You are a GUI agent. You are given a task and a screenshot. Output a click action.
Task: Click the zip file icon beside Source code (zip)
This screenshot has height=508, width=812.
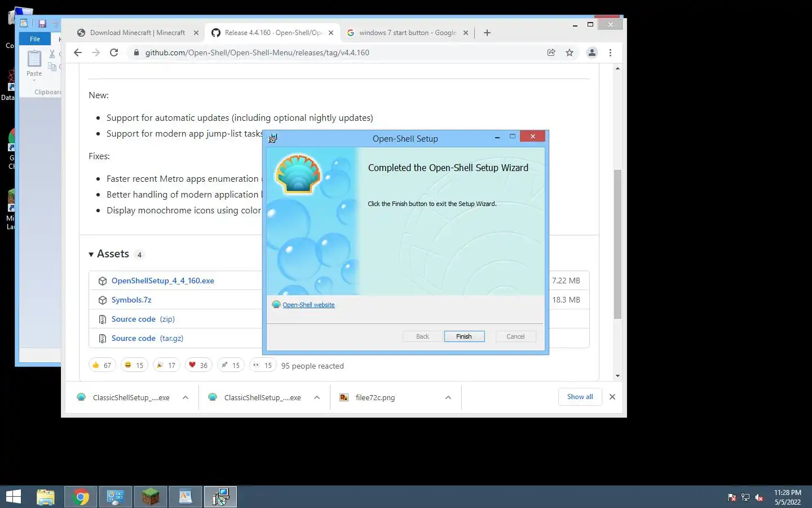(103, 319)
